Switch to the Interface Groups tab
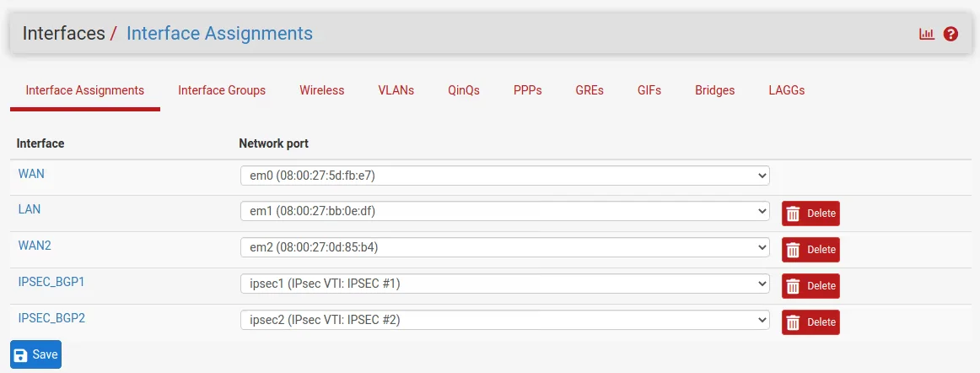 (x=222, y=90)
